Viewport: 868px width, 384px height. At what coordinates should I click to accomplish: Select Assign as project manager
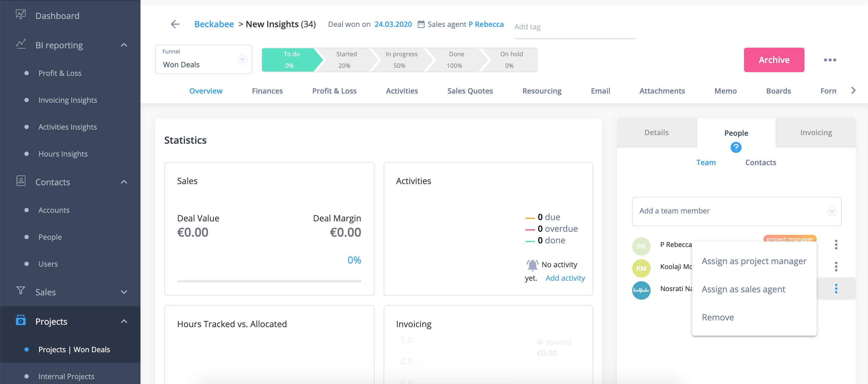[754, 261]
